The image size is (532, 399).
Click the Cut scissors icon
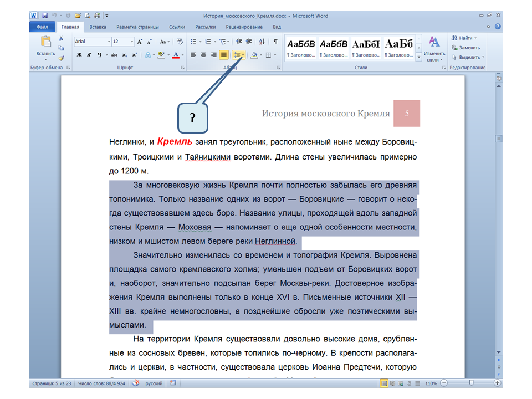click(x=62, y=38)
